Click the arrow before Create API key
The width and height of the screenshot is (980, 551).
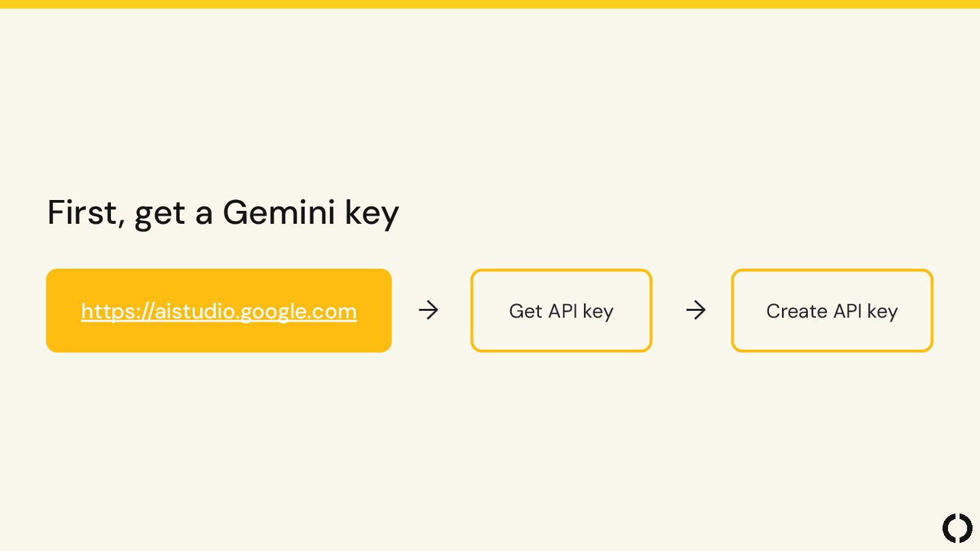[x=696, y=311]
